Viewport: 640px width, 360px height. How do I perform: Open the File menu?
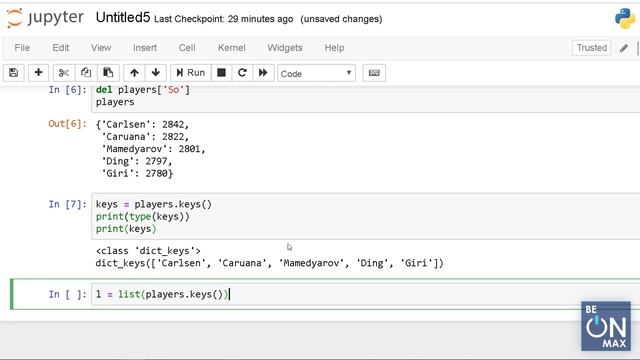click(22, 48)
